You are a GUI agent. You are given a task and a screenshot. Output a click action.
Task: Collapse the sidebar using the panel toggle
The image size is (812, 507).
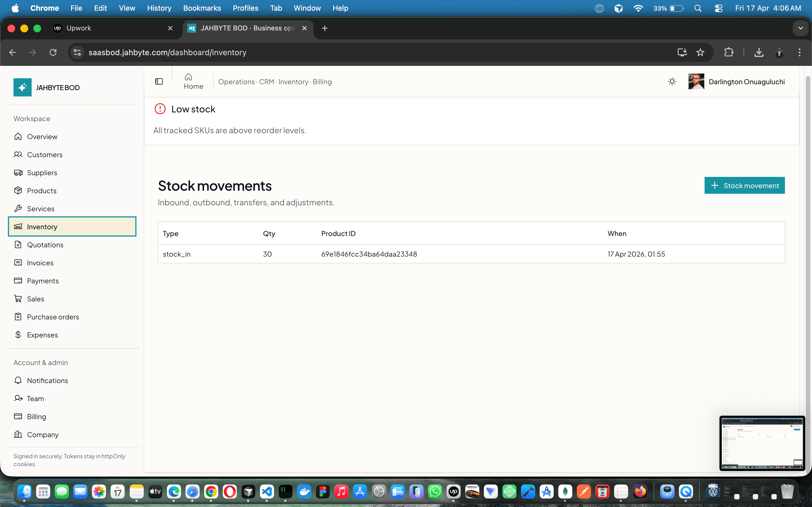click(x=159, y=81)
